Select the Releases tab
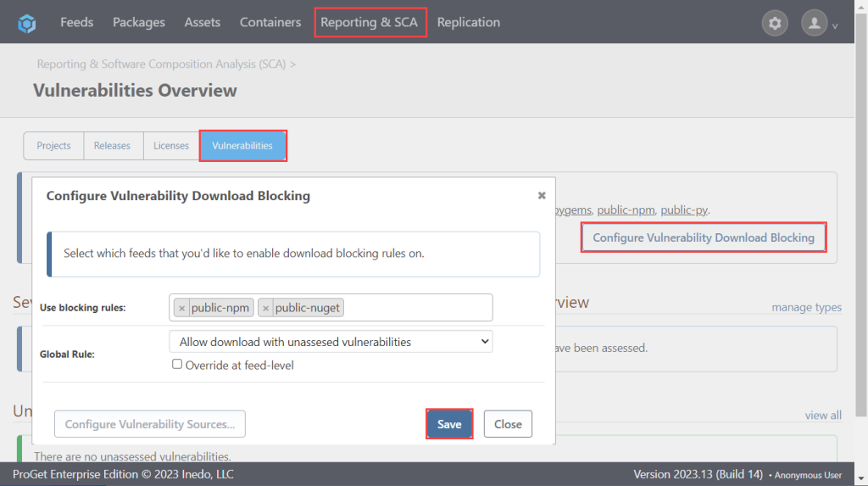The width and height of the screenshot is (868, 486). coord(112,146)
